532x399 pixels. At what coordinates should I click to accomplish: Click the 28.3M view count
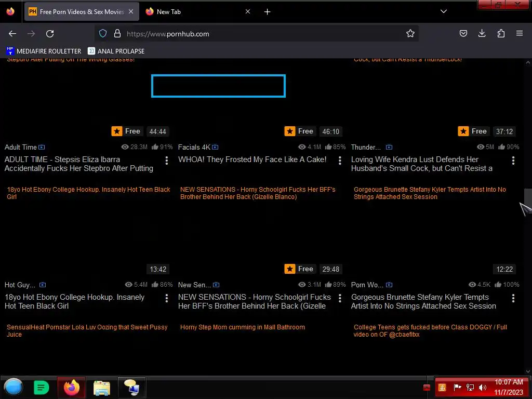tap(135, 147)
